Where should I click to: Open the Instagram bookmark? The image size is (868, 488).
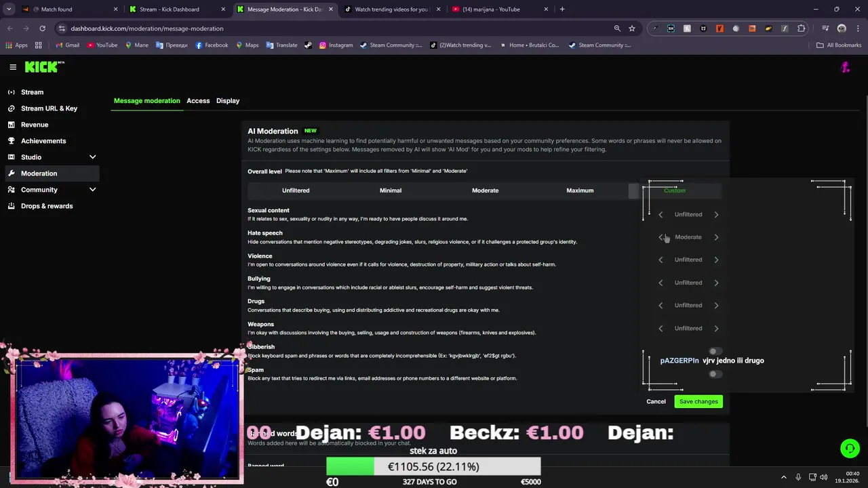click(336, 45)
